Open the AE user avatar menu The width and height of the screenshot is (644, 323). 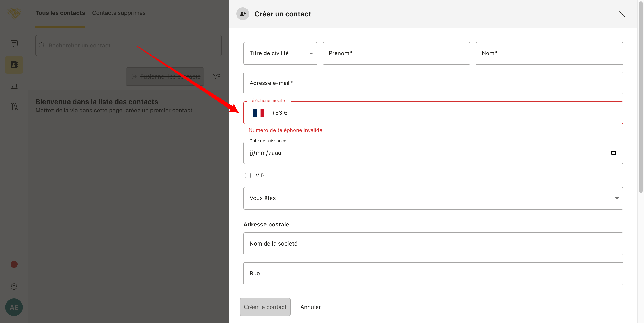click(14, 307)
